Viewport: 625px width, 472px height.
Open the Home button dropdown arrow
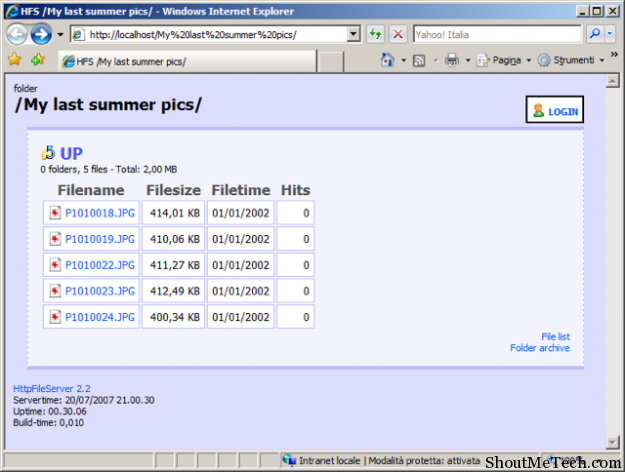[x=403, y=61]
